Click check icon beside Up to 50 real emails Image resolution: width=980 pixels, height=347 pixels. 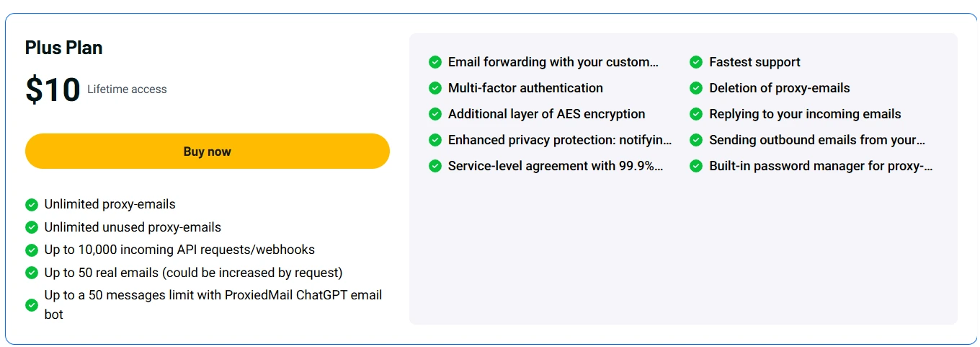(x=32, y=273)
